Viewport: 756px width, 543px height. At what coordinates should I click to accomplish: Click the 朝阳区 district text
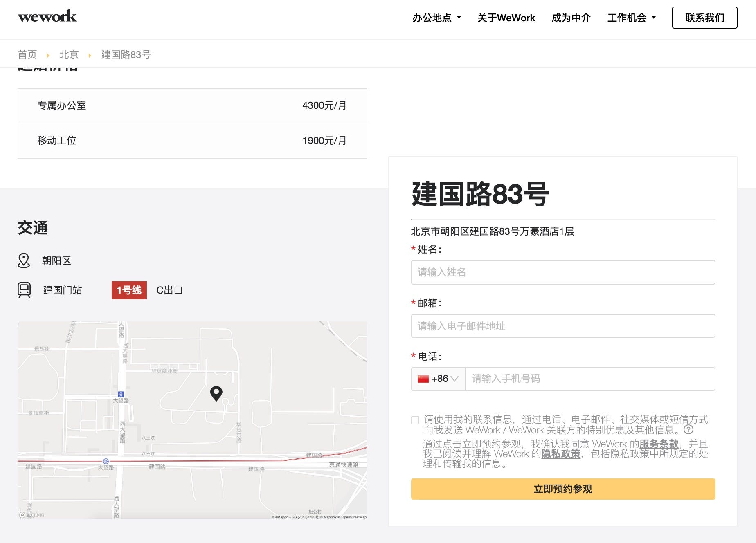pyautogui.click(x=56, y=261)
